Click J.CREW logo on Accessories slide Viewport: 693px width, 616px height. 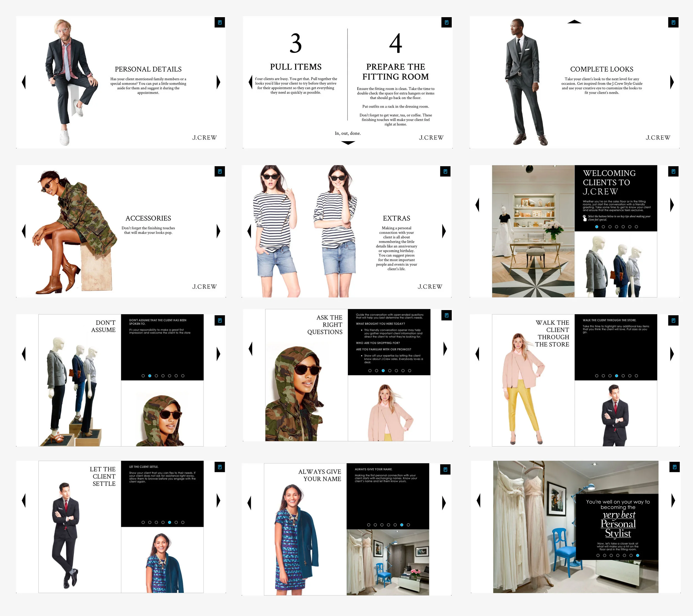(205, 286)
